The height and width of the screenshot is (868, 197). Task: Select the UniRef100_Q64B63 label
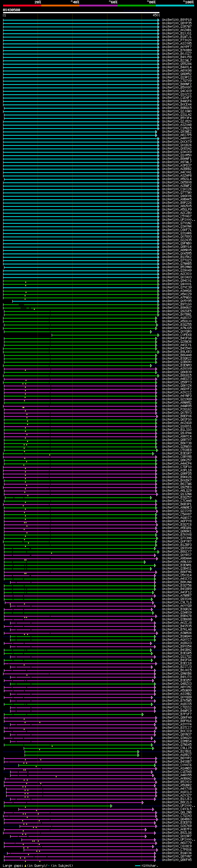(177, 819)
